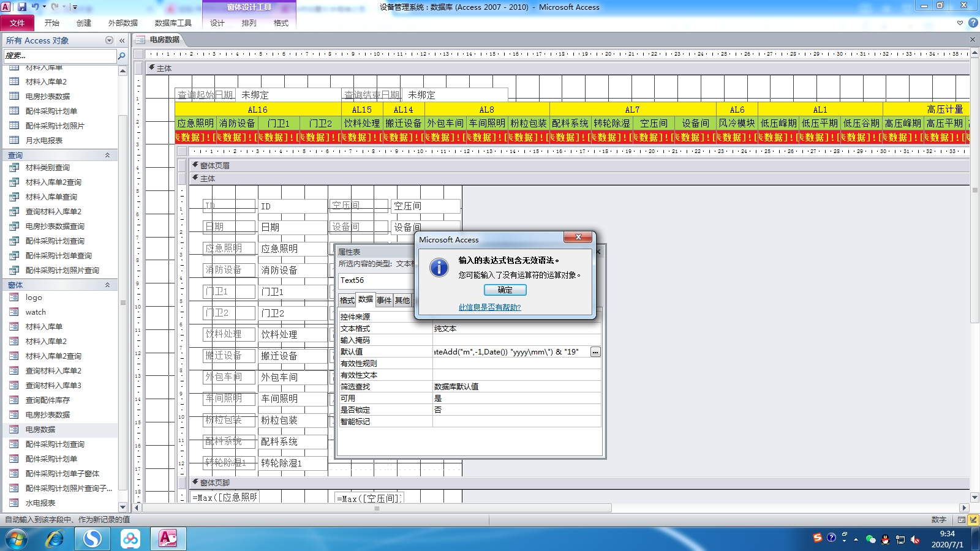Click the Access application icon in the title bar
Screen dimensions: 980x551
(6, 7)
